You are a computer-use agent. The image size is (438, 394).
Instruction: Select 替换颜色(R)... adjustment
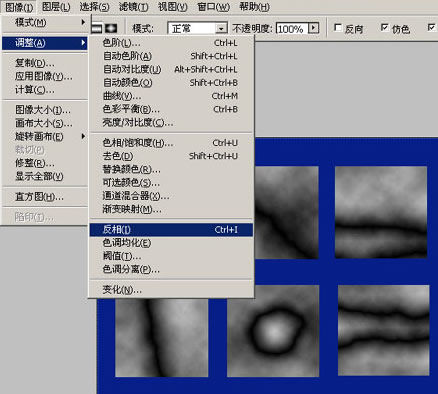click(x=171, y=169)
